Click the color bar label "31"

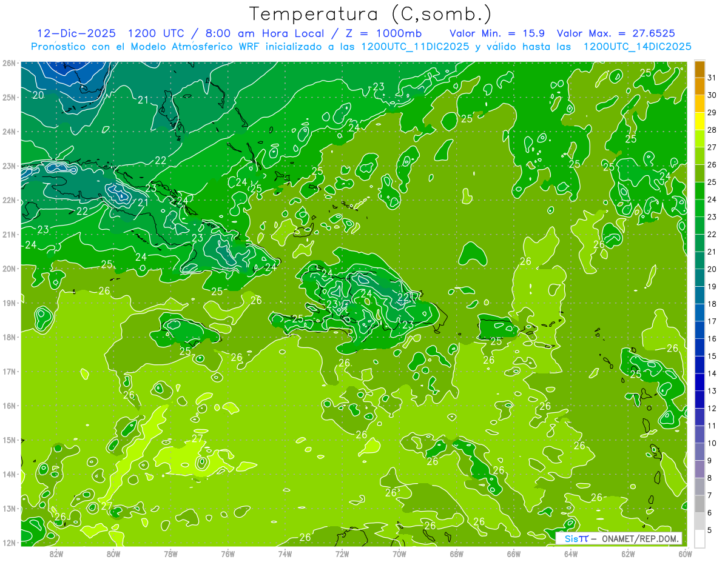(712, 78)
